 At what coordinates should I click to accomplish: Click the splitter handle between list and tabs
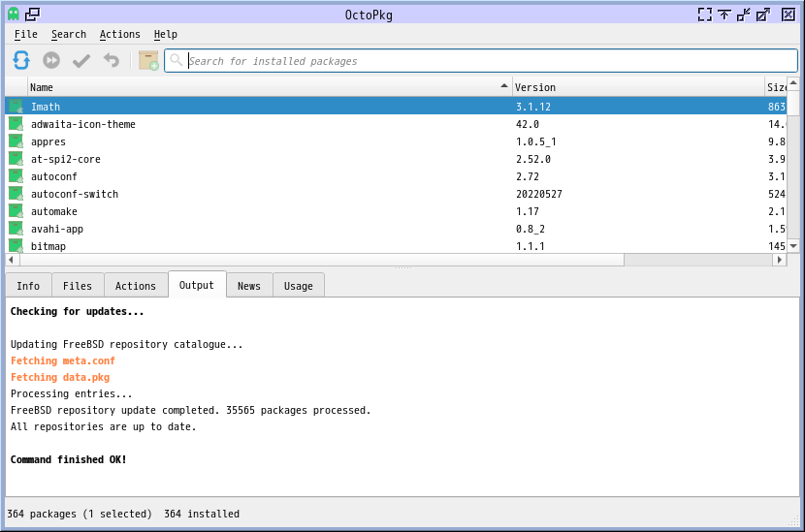pyautogui.click(x=403, y=267)
